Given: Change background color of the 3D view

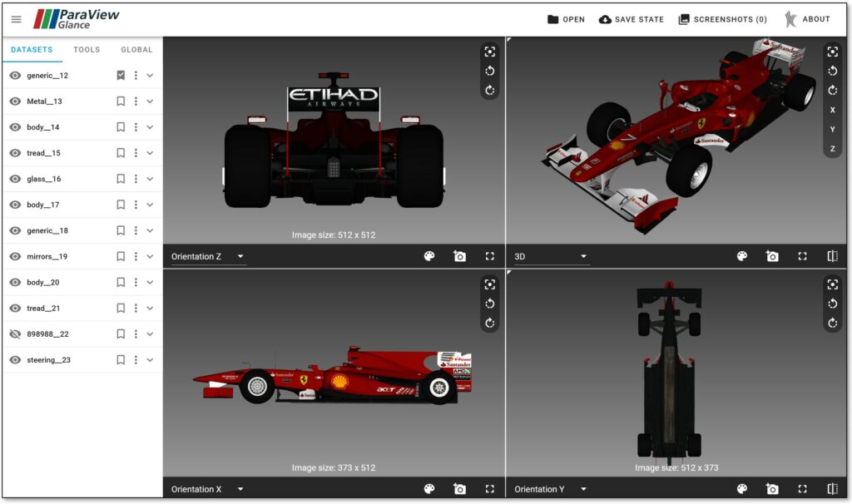Looking at the screenshot, I should (x=742, y=256).
